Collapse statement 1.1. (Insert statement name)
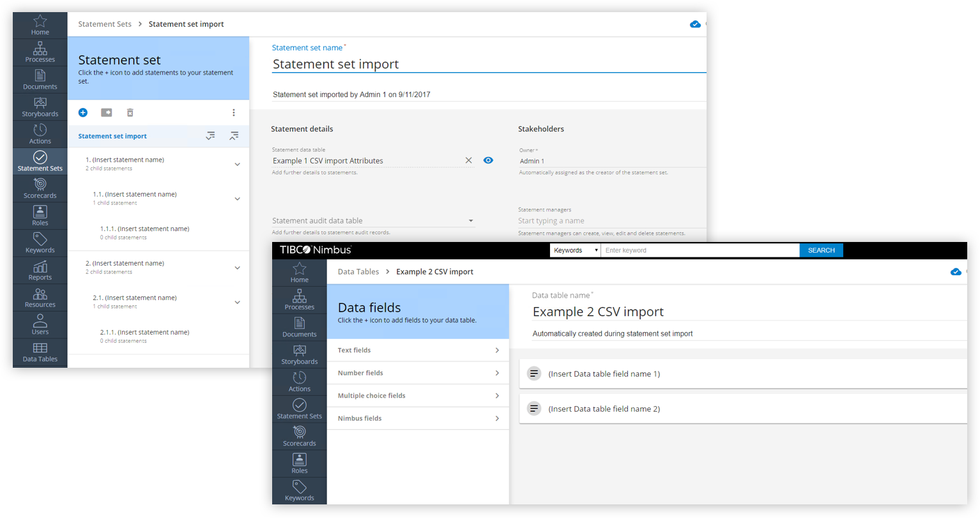980x521 pixels. [237, 199]
